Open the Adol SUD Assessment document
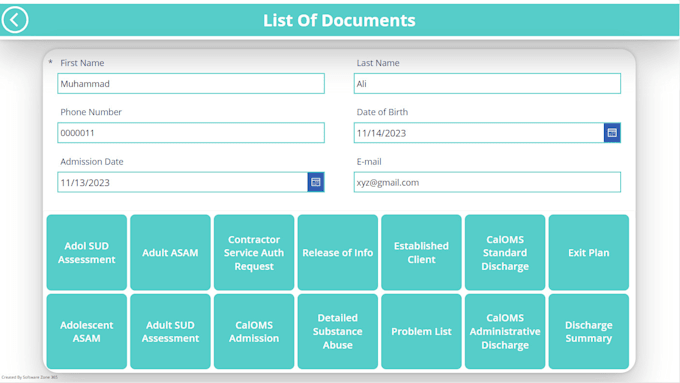 click(x=87, y=252)
